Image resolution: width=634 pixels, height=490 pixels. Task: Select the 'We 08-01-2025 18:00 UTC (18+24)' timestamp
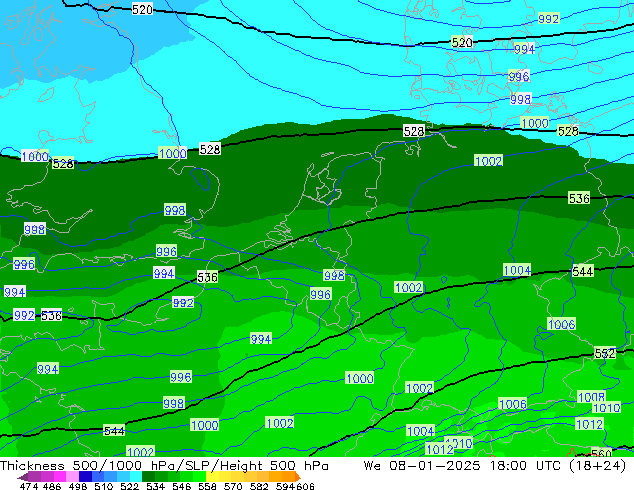pyautogui.click(x=495, y=465)
